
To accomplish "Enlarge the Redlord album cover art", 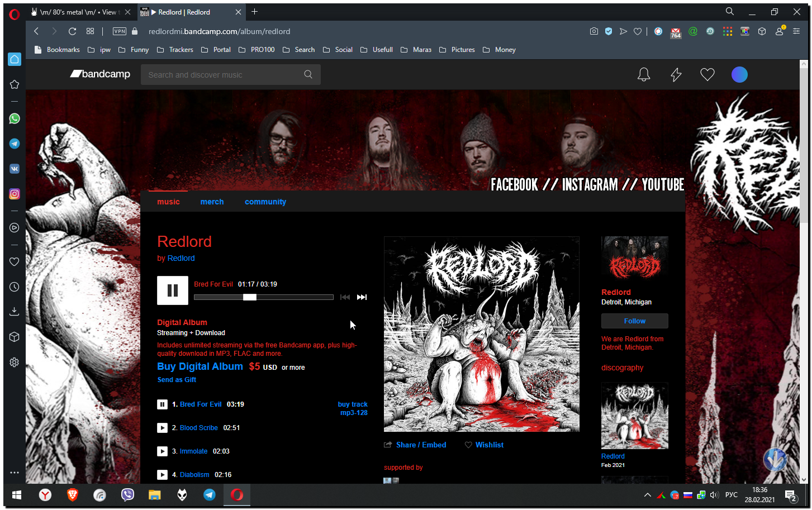I will click(482, 334).
